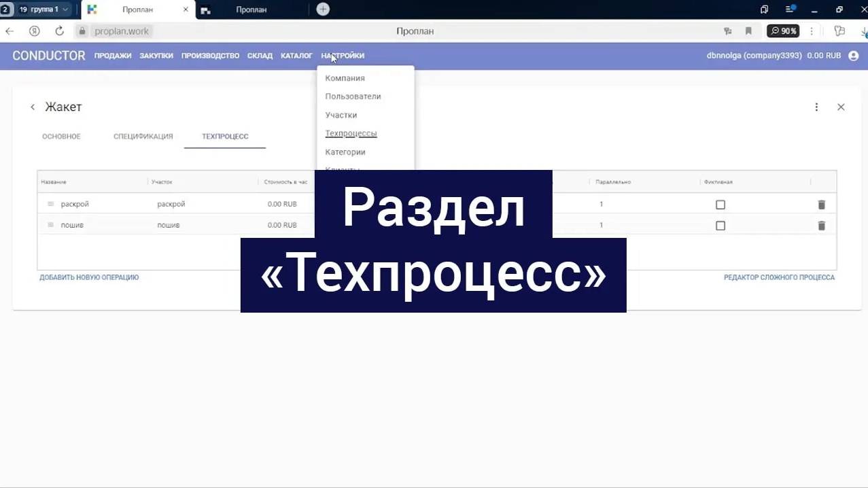Click Параллельно value 1 in пошив row
Screen dimensions: 868x488
click(x=601, y=225)
